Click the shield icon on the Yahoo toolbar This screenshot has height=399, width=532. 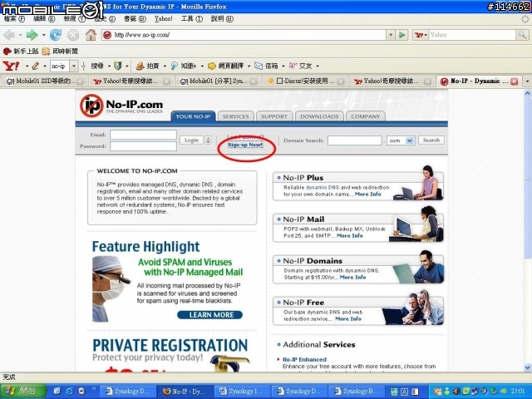tap(118, 66)
